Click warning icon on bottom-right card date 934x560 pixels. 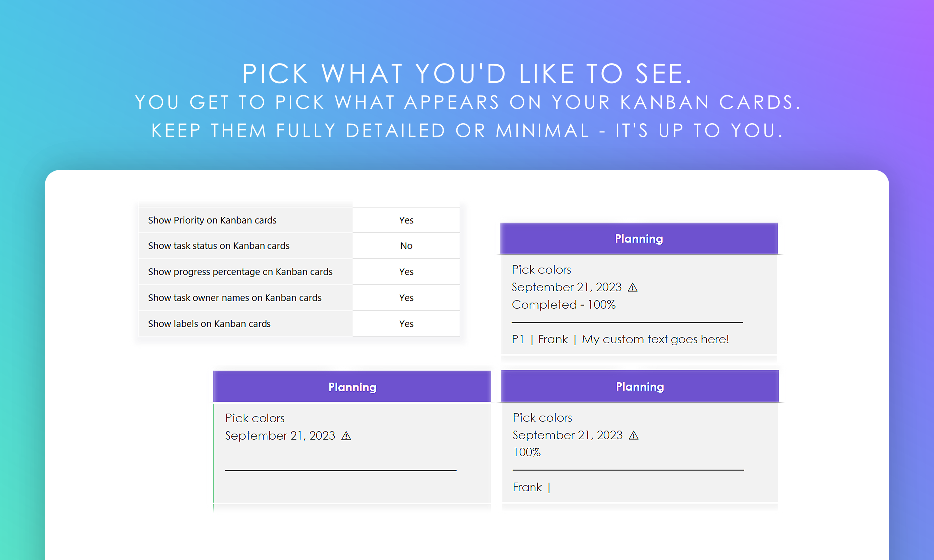[x=634, y=436]
